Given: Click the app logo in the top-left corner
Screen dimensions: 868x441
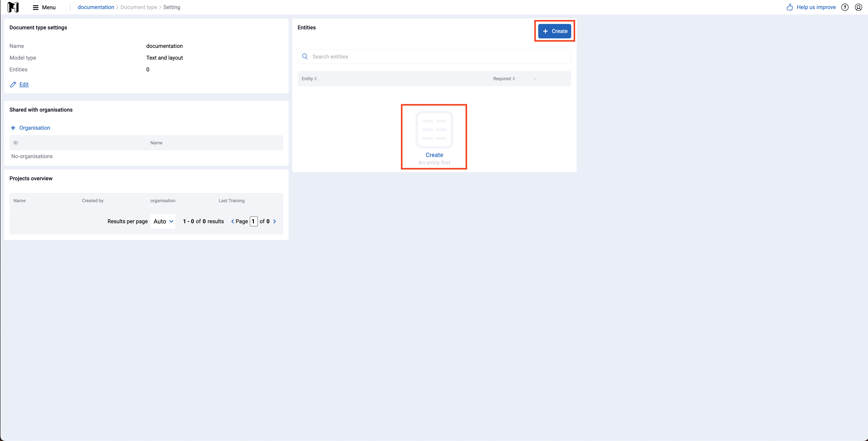Looking at the screenshot, I should tap(13, 7).
